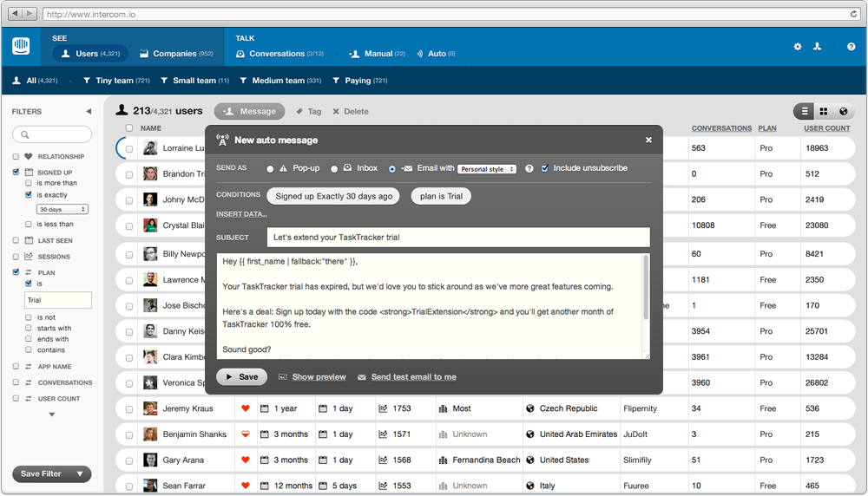Select the Inbox radio option
868x496 pixels.
(334, 169)
